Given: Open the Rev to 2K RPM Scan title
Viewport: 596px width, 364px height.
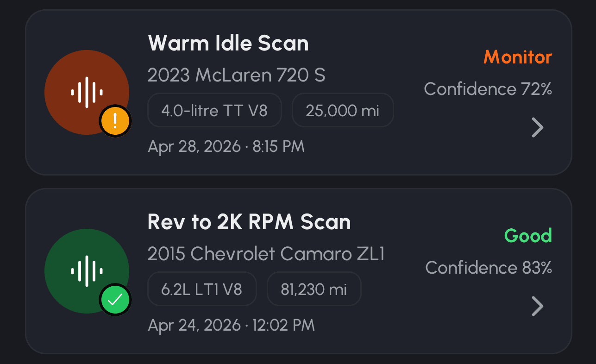Looking at the screenshot, I should [x=249, y=222].
